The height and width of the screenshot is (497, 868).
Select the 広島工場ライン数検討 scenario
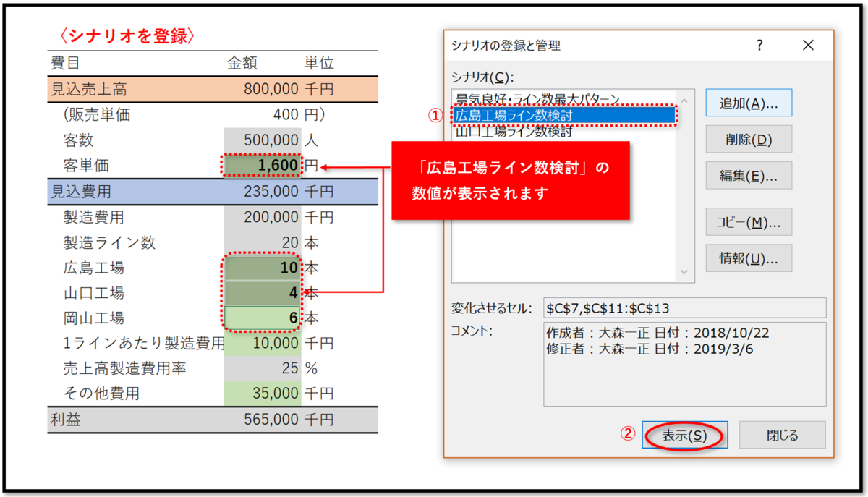coord(535,115)
